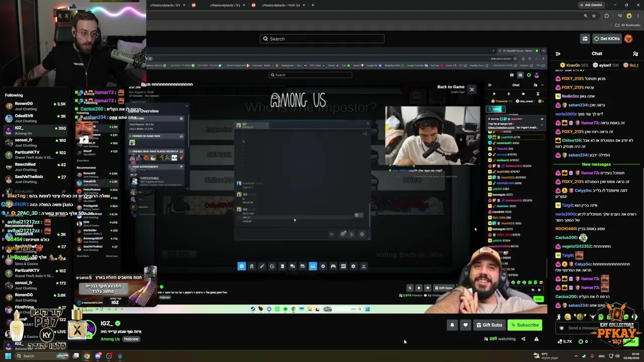This screenshot has height=362, width=644.
Task: Open SaeiVeTheBoiz channel in the sidebar
Action: (x=34, y=179)
